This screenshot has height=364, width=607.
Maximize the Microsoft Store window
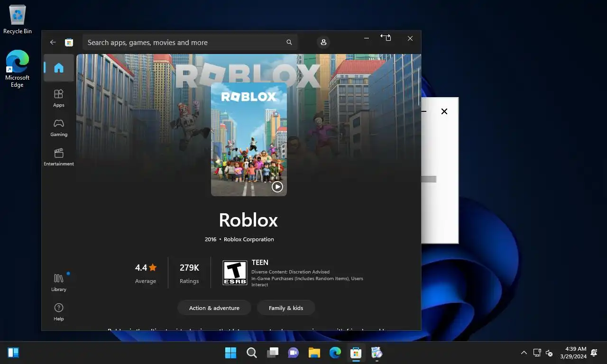coord(388,38)
